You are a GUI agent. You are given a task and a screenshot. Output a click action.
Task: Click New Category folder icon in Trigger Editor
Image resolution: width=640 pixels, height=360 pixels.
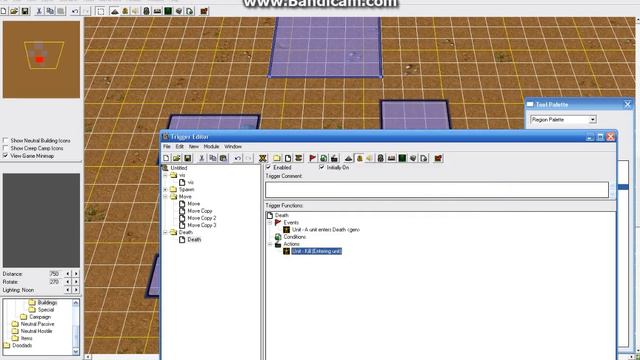pos(277,158)
